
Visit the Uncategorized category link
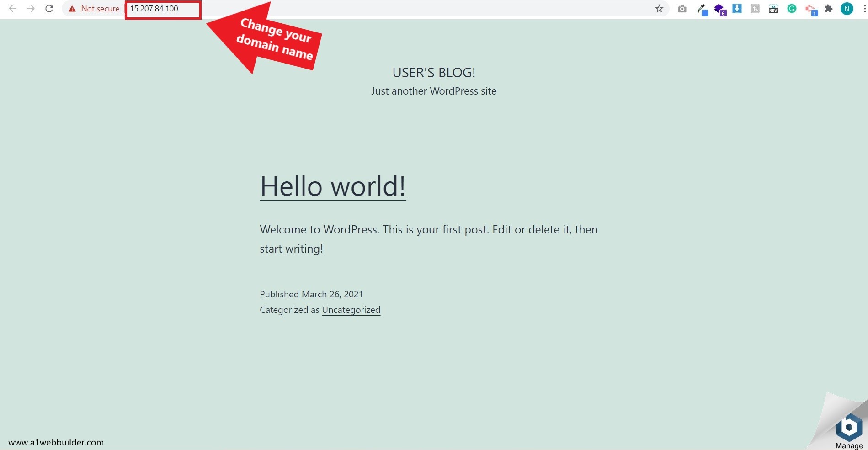click(x=351, y=310)
